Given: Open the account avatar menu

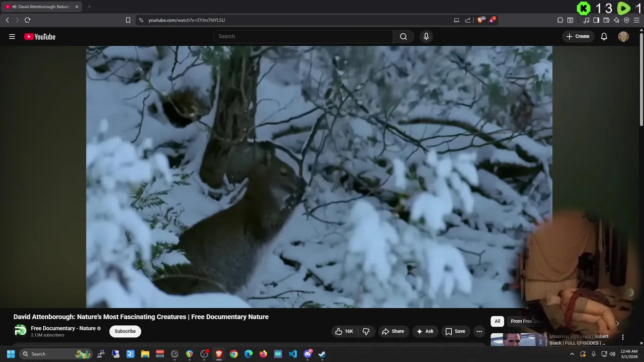Looking at the screenshot, I should (x=623, y=36).
